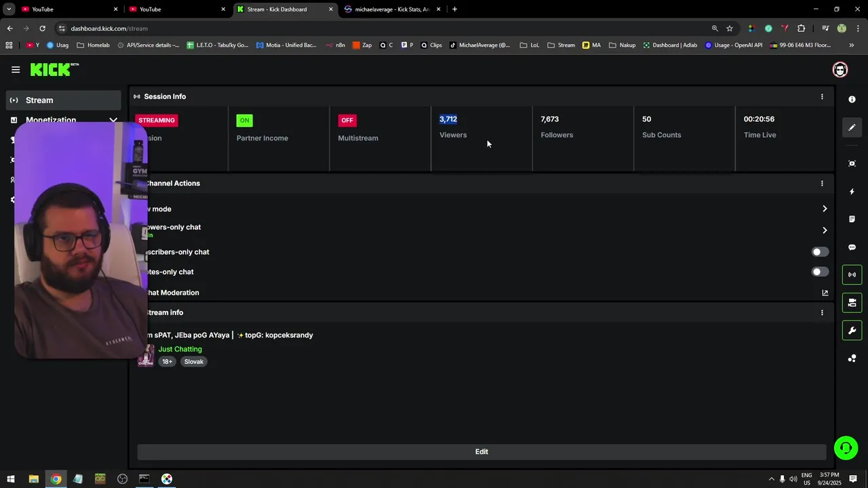
Task: Click the address bar URL field
Action: click(x=380, y=28)
